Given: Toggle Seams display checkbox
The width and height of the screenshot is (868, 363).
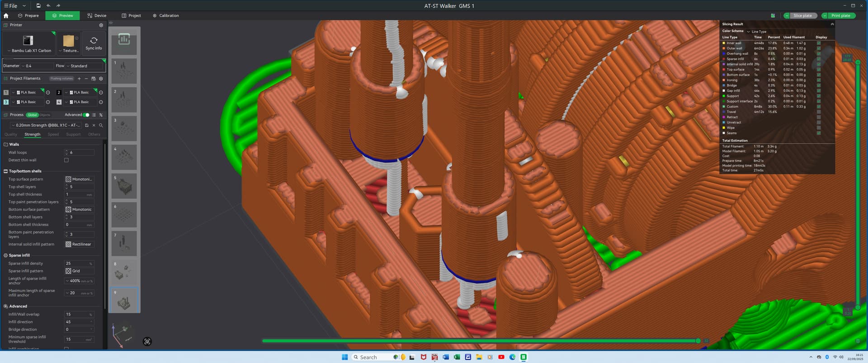Looking at the screenshot, I should click(x=819, y=133).
